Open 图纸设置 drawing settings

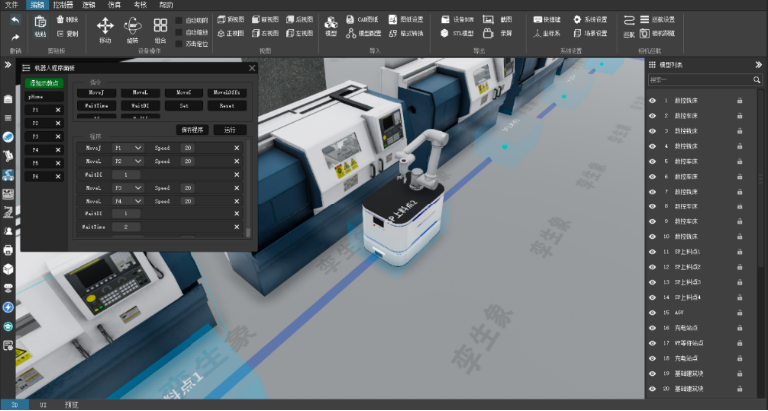(x=406, y=20)
